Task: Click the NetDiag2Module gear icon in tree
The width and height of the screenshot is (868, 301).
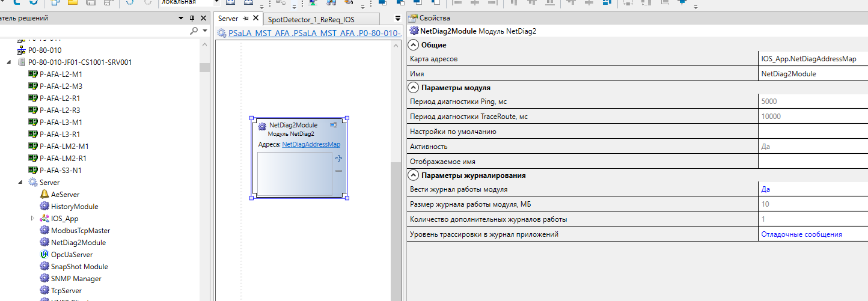Action: click(44, 242)
